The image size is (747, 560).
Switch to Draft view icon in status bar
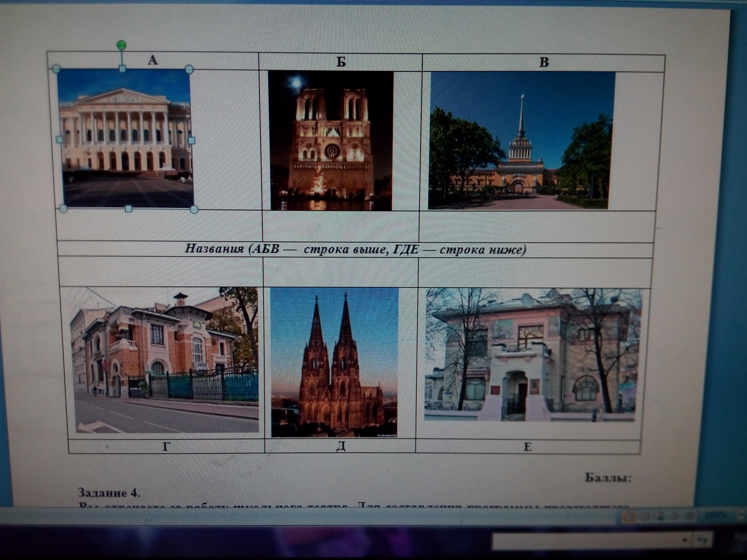coord(690,516)
